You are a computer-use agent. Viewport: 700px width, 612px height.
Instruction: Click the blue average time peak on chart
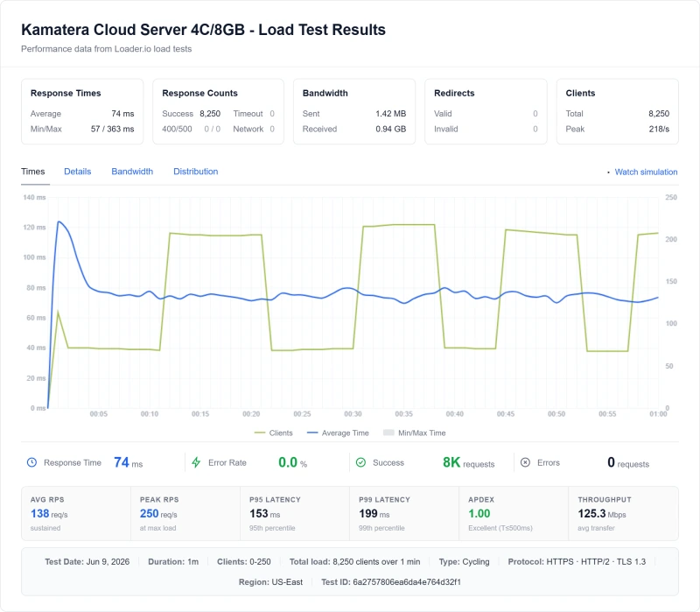[59, 222]
